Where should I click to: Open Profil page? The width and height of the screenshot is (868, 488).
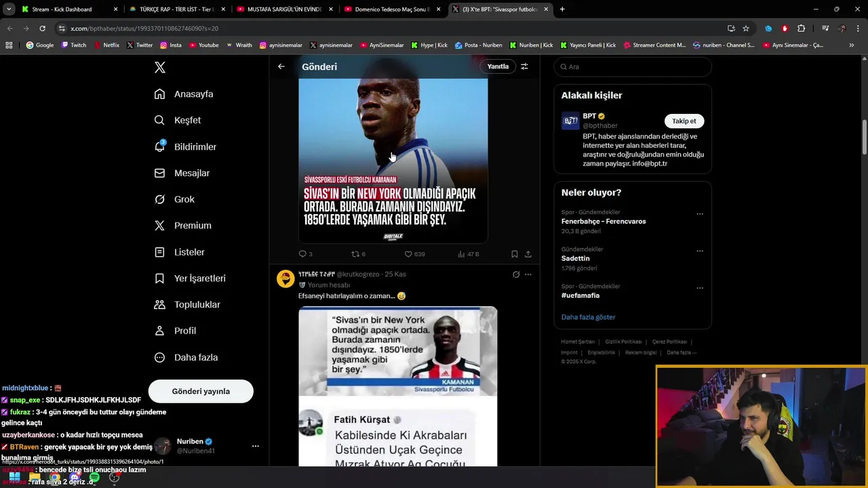(x=175, y=331)
